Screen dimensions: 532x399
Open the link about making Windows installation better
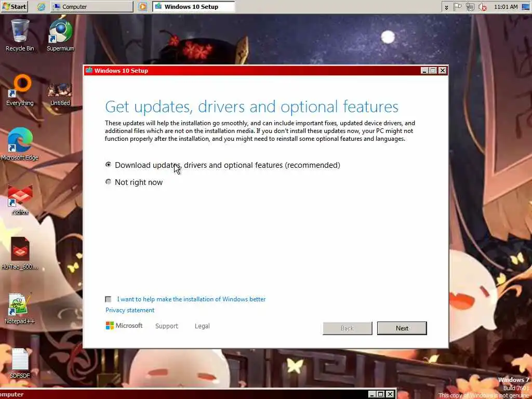point(191,299)
